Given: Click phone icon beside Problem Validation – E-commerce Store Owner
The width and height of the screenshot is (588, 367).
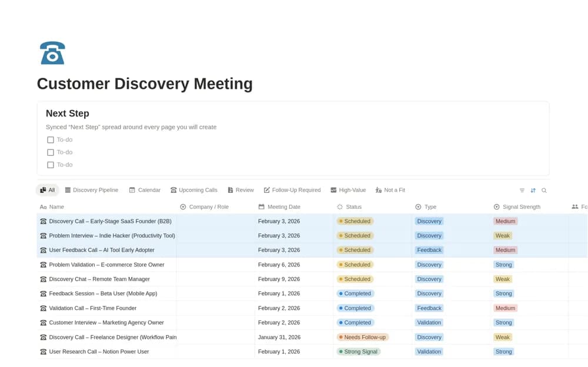Looking at the screenshot, I should coord(43,265).
